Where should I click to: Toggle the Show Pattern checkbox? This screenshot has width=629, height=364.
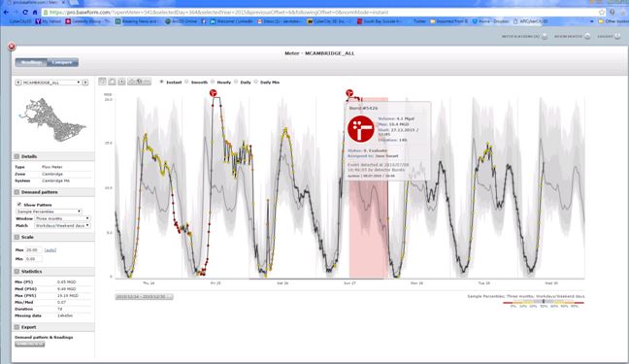[x=19, y=205]
